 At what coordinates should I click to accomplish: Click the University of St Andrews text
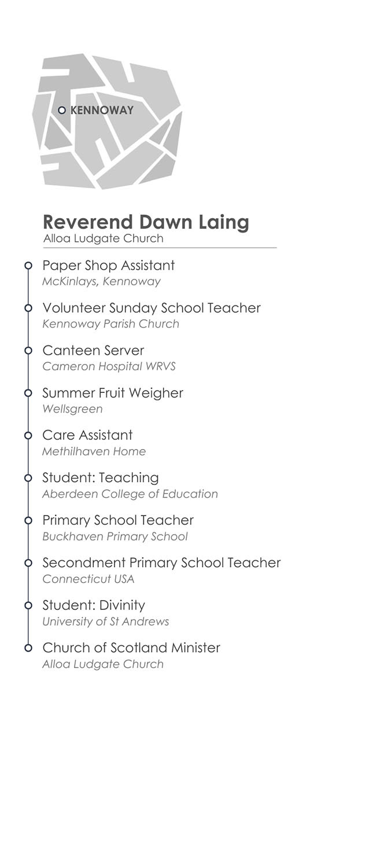click(105, 621)
